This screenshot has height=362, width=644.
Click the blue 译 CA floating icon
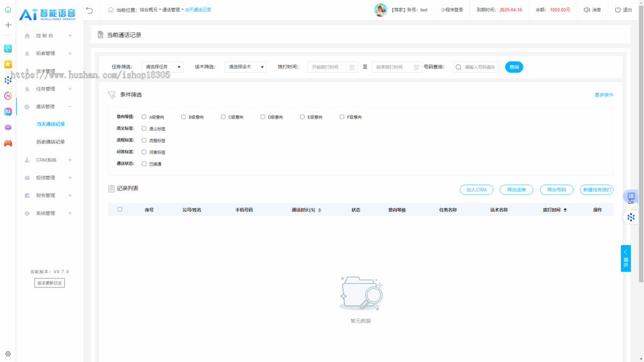pos(631,197)
